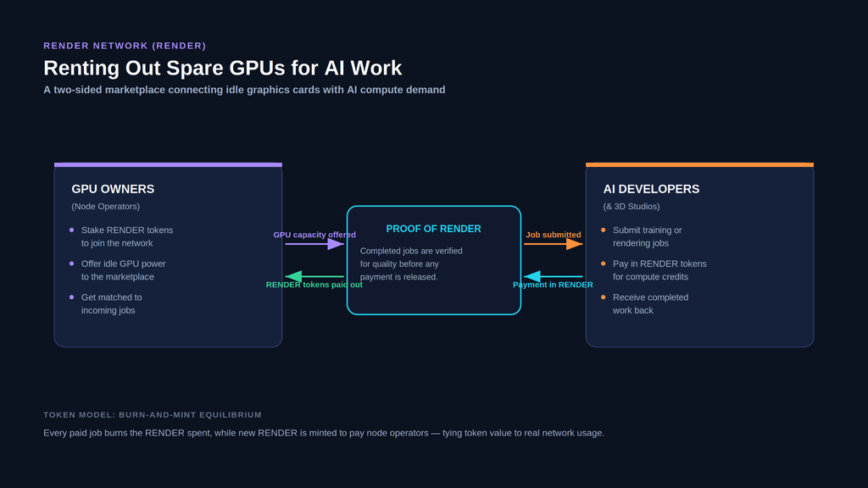This screenshot has width=868, height=488.
Task: Click the 'PROOF OF RENDER' heading
Action: [433, 229]
